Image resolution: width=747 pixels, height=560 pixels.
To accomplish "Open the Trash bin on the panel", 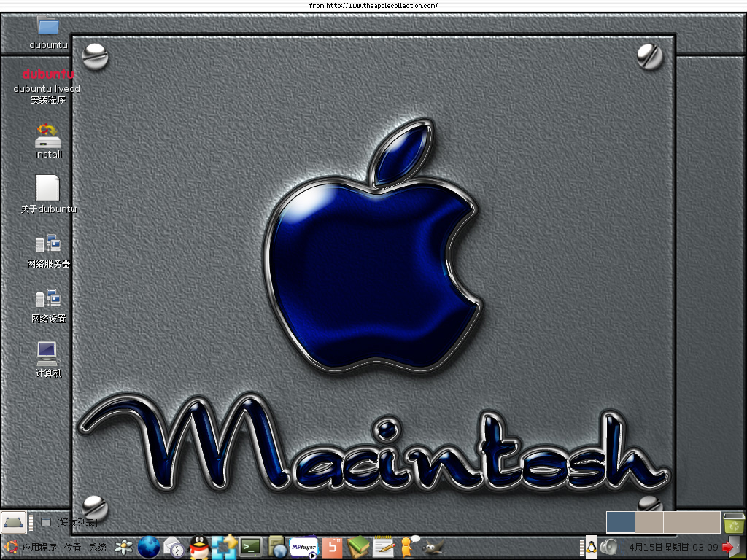I will click(x=734, y=523).
